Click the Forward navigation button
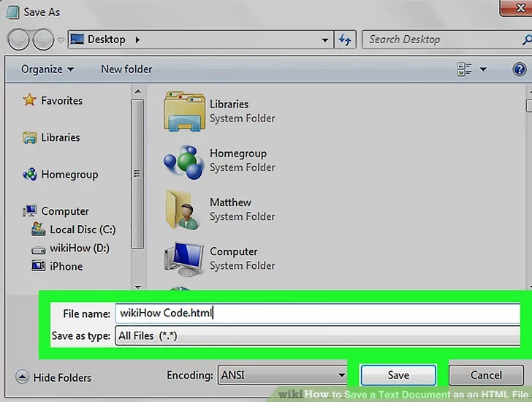 [43, 39]
